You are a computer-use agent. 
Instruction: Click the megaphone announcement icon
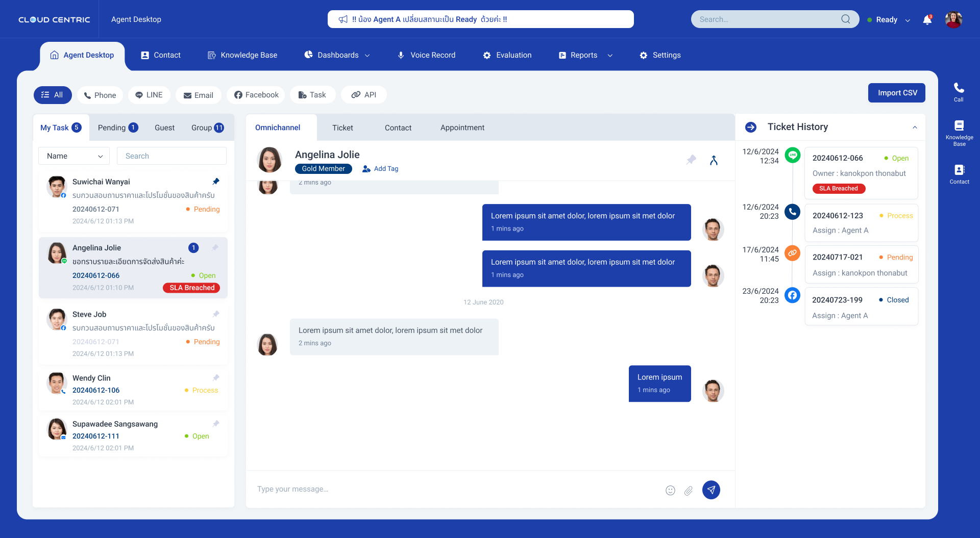[x=343, y=19]
